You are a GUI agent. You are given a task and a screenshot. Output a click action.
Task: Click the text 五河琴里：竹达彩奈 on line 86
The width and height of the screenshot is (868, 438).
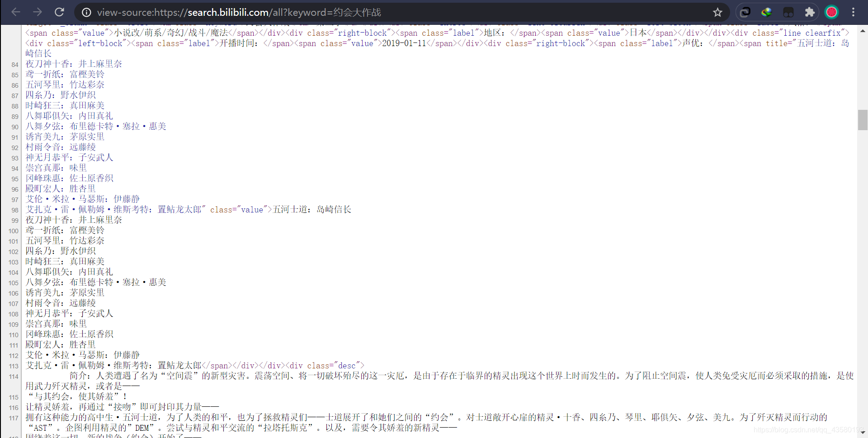pyautogui.click(x=65, y=85)
